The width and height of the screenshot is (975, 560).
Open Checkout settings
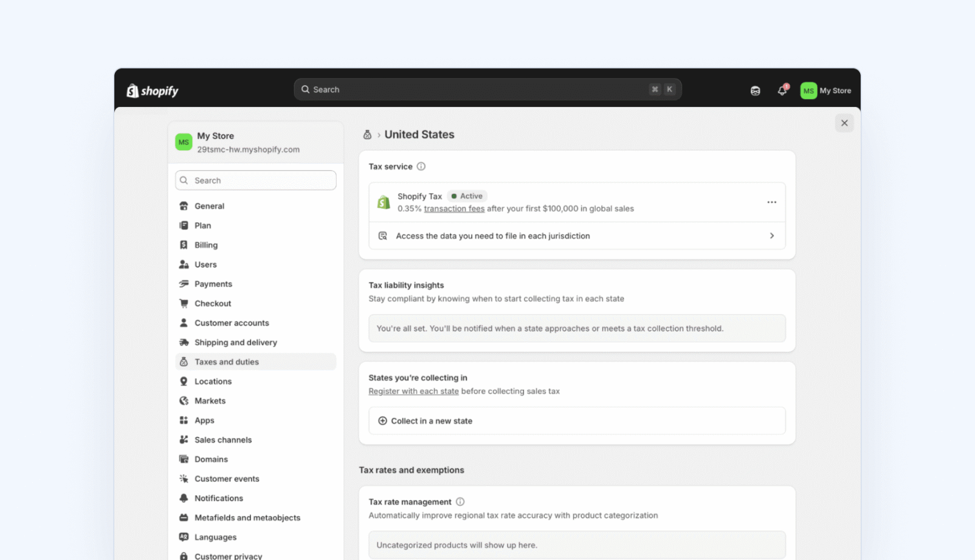[256, 303]
